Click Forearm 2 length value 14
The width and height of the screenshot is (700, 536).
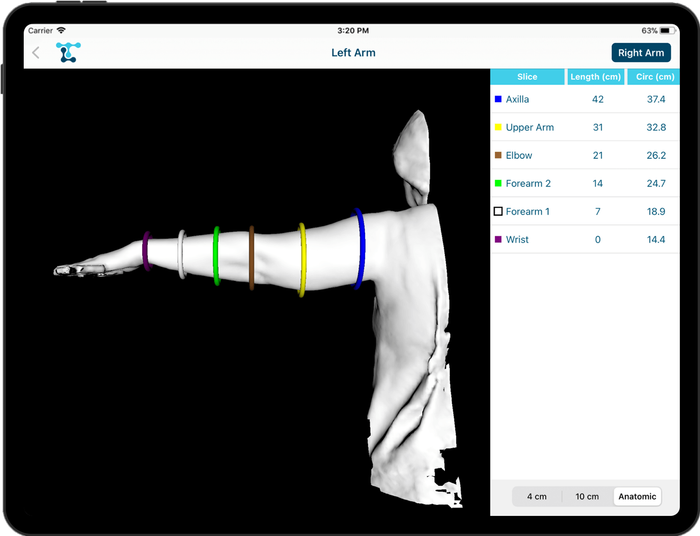[x=598, y=183]
